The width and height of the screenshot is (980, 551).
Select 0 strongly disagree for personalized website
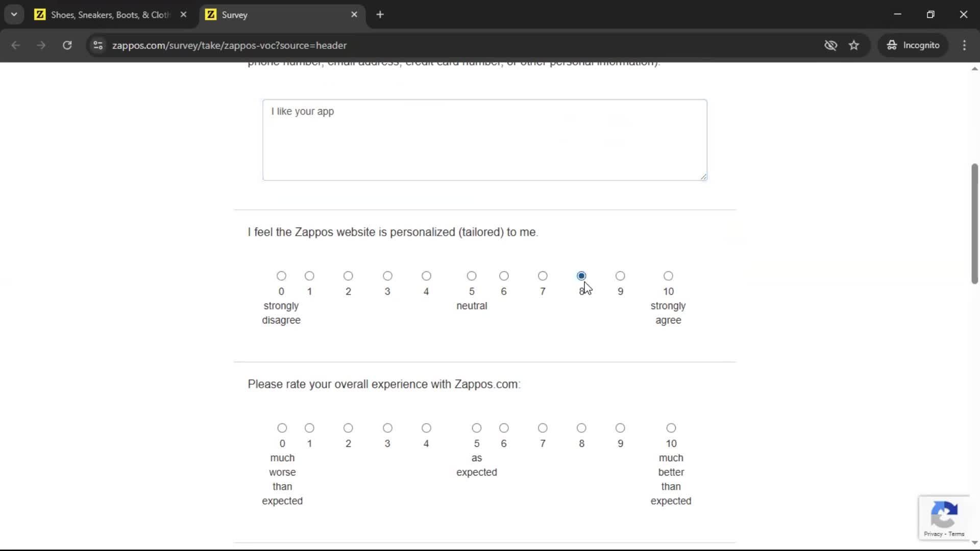[281, 276]
